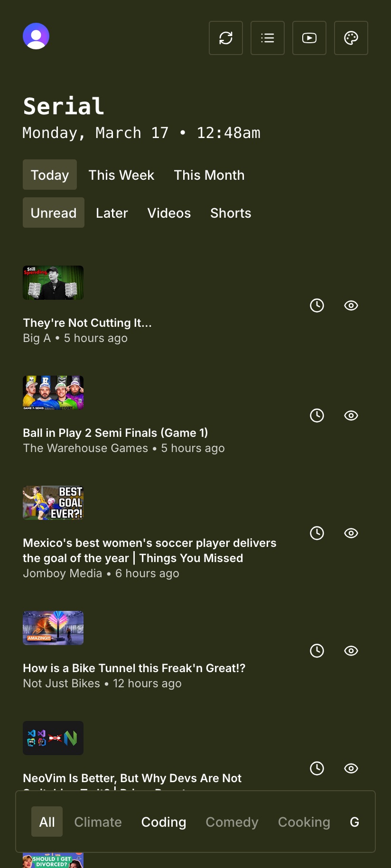Mark NeoVim video as read
This screenshot has width=391, height=868.
(351, 768)
